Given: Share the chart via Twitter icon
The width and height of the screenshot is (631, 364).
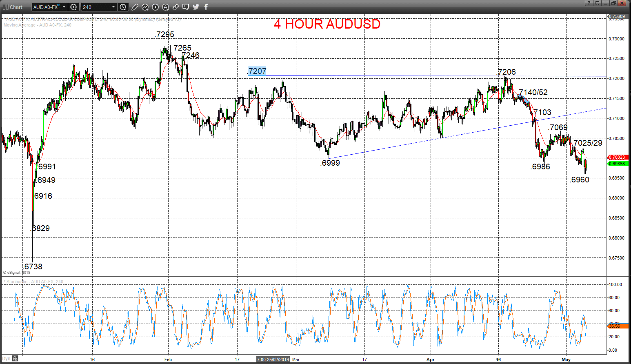Looking at the screenshot, I should coord(196,7).
